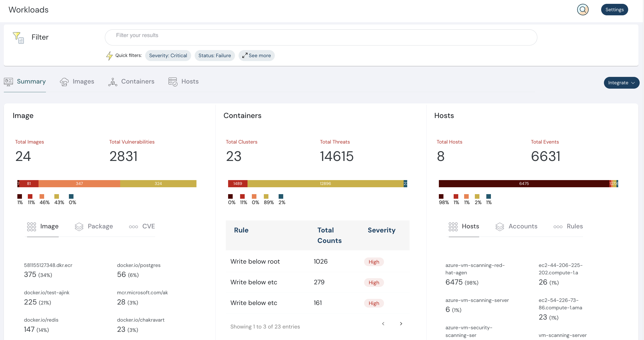This screenshot has width=644, height=340.
Task: Go to next page of rules
Action: point(401,324)
